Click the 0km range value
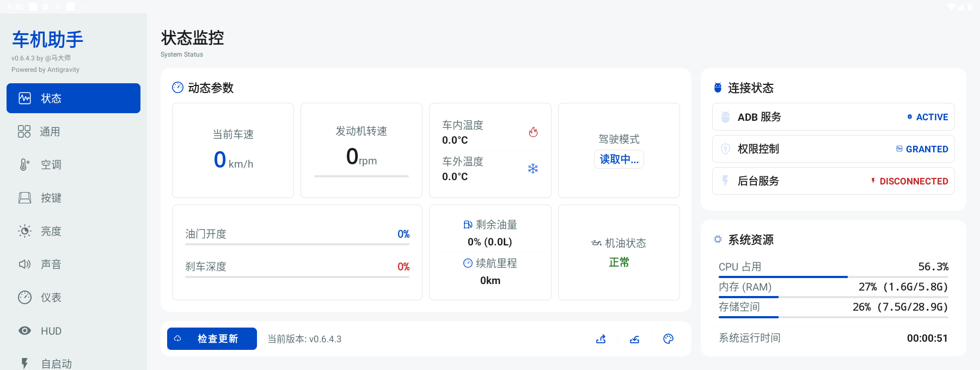980x370 pixels. pyautogui.click(x=490, y=280)
